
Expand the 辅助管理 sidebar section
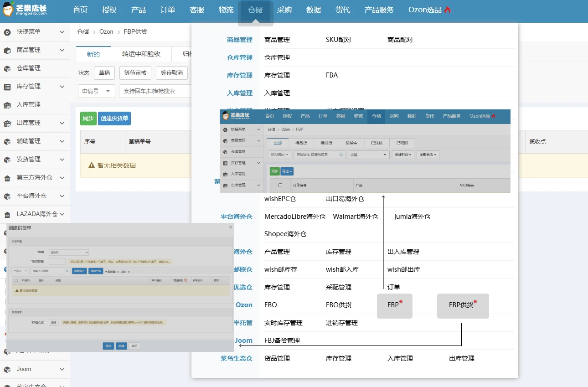pyautogui.click(x=62, y=141)
